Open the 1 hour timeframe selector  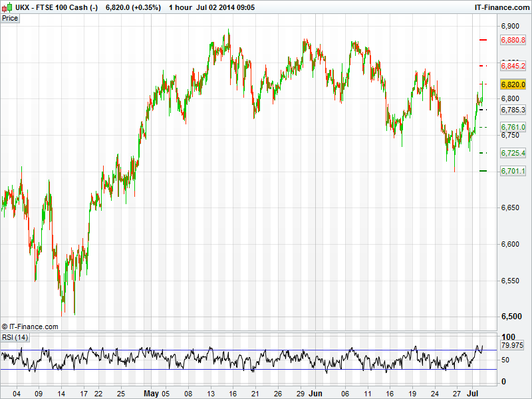pyautogui.click(x=180, y=7)
